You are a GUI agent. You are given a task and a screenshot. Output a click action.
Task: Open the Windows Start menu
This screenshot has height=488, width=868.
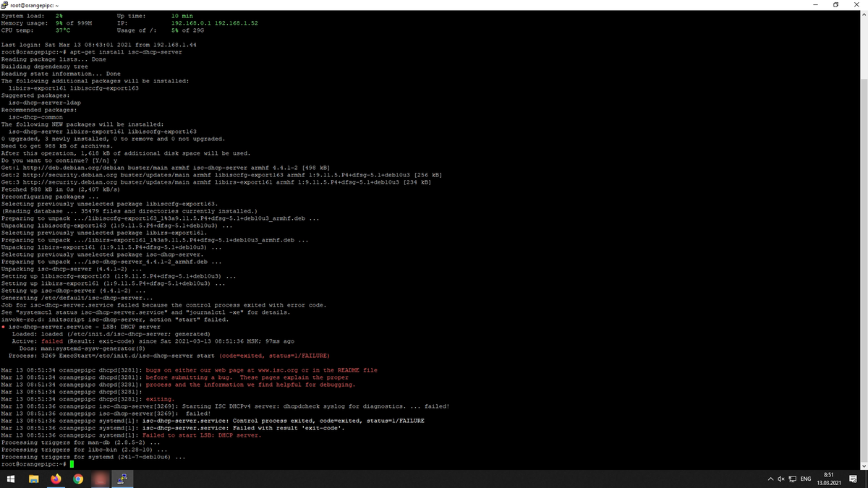[12, 479]
